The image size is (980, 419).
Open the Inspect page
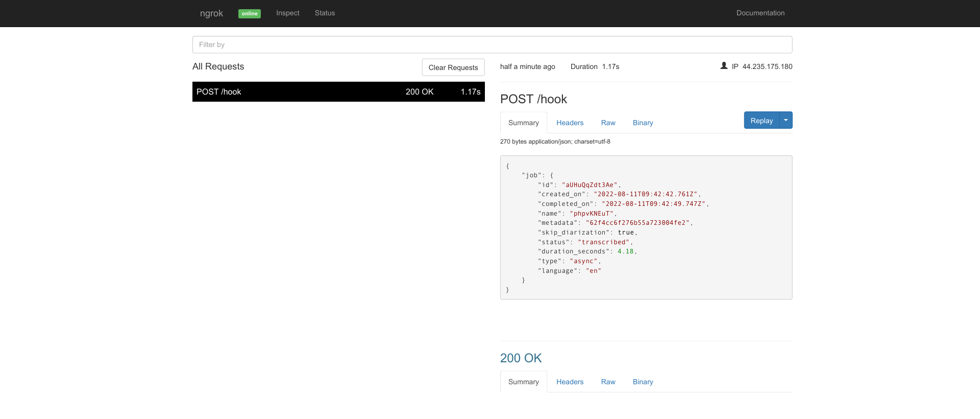pos(287,13)
